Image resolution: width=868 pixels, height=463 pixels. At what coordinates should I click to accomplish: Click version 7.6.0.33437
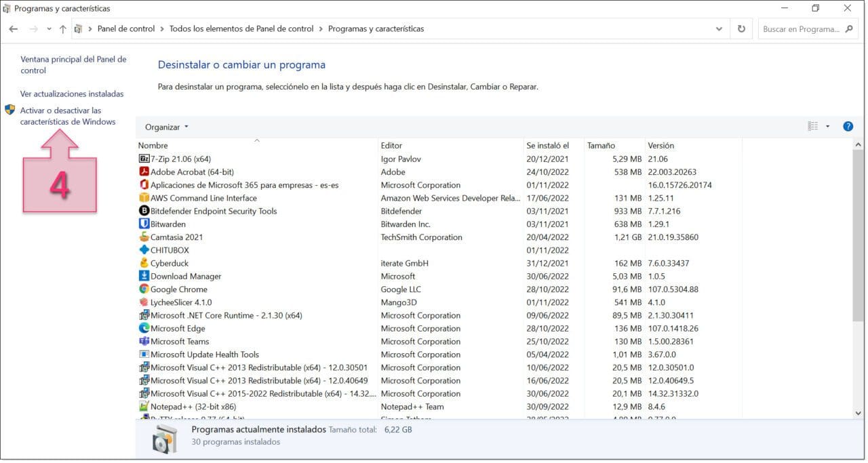668,263
